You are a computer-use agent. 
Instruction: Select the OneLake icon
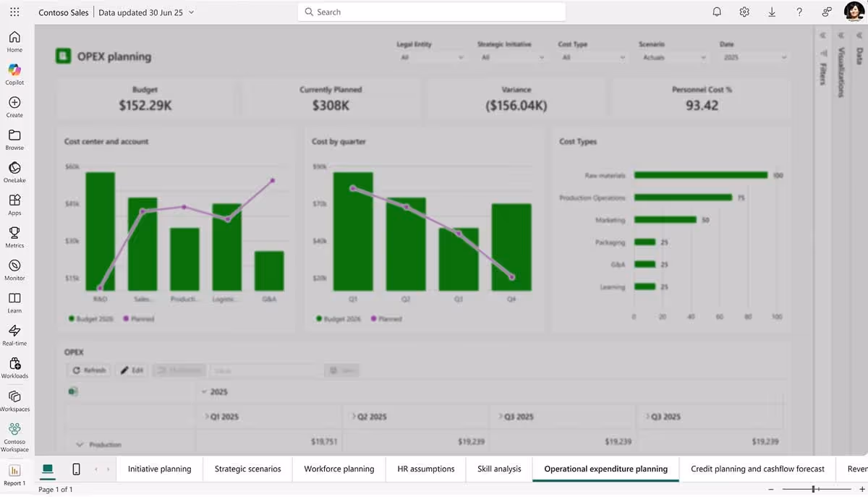(x=14, y=169)
